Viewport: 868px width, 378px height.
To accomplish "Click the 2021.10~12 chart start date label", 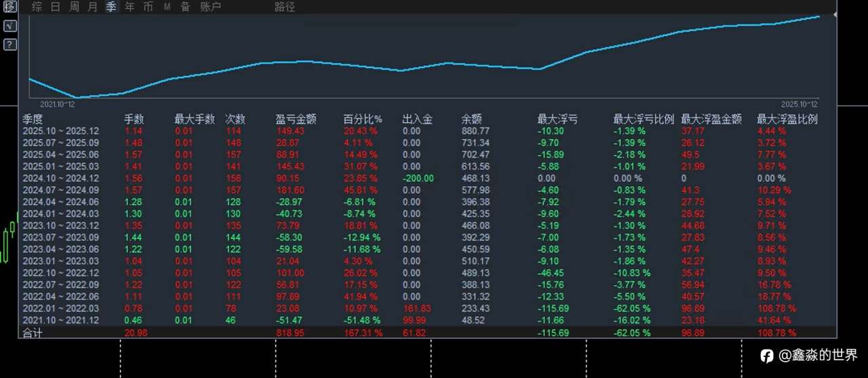I will point(57,104).
